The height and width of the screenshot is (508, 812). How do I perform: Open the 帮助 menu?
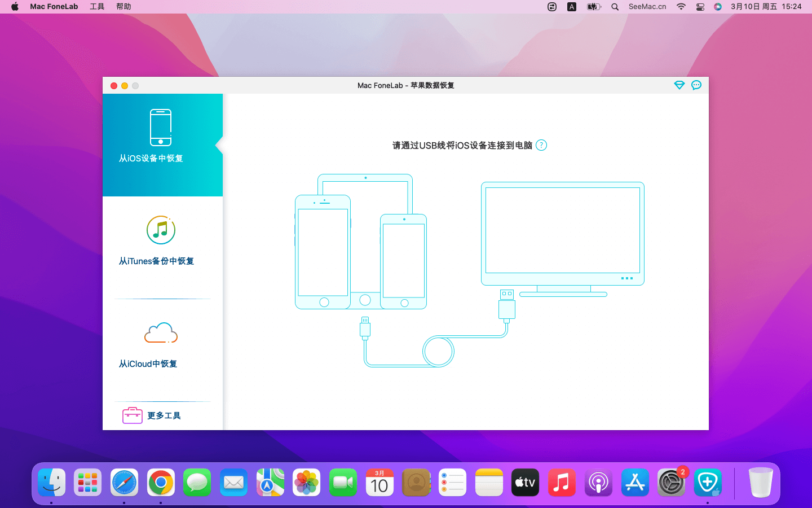[123, 7]
